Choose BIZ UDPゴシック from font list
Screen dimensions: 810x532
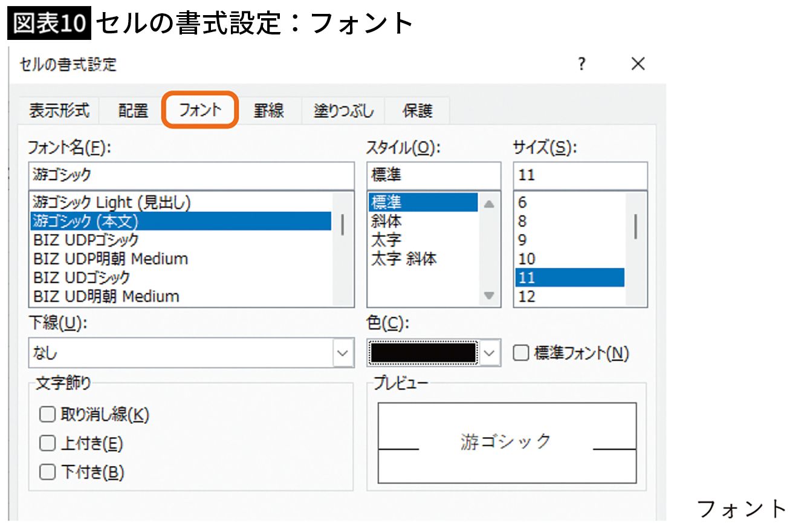click(86, 240)
